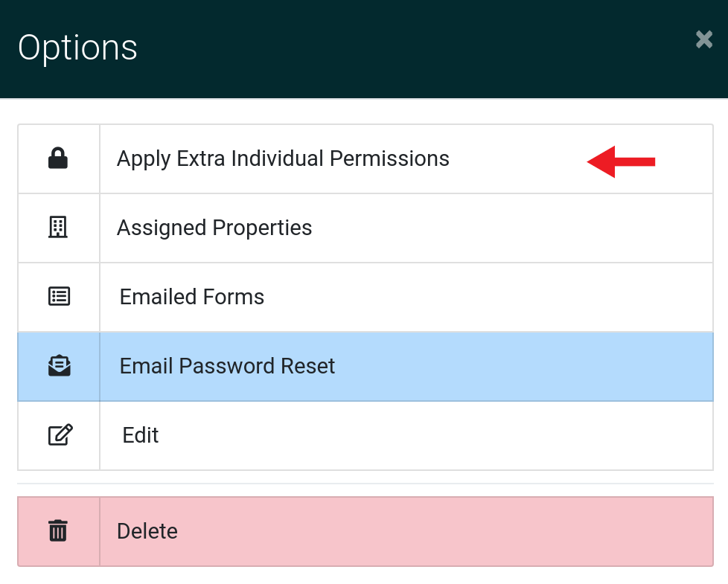Click the word Permissions in the first option
Image resolution: width=728 pixels, height=584 pixels.
(389, 158)
